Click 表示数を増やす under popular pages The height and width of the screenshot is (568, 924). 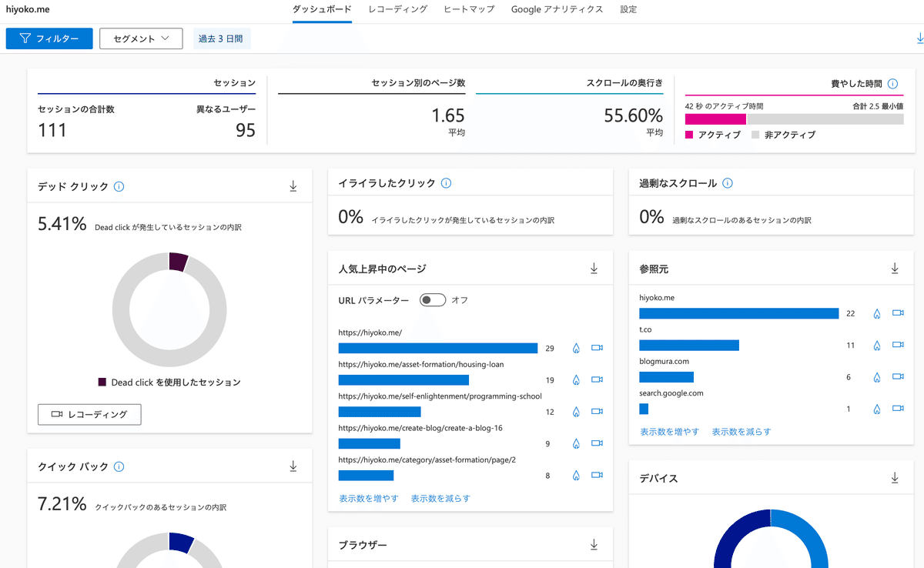(369, 499)
